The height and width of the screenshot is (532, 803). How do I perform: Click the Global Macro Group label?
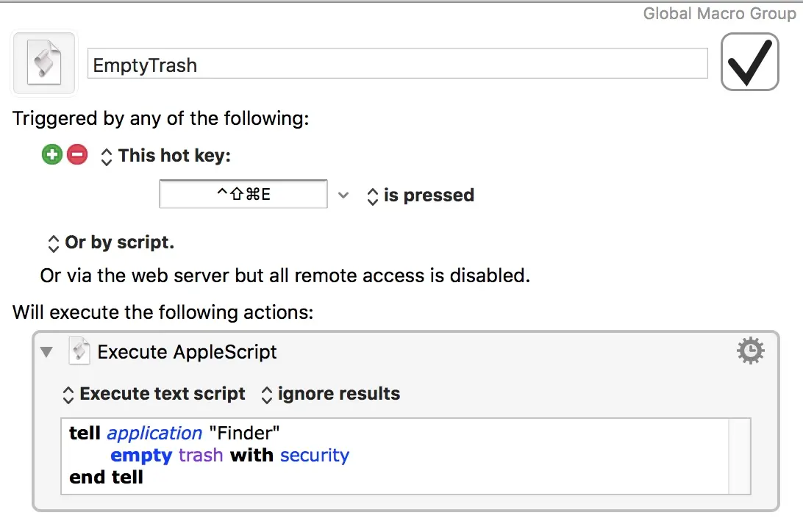719,13
